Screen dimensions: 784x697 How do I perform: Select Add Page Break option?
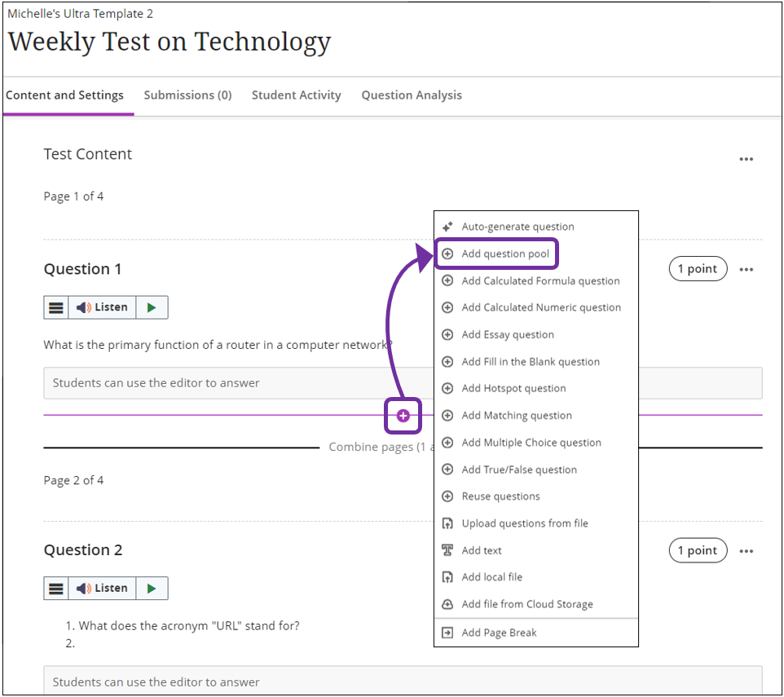tap(499, 633)
